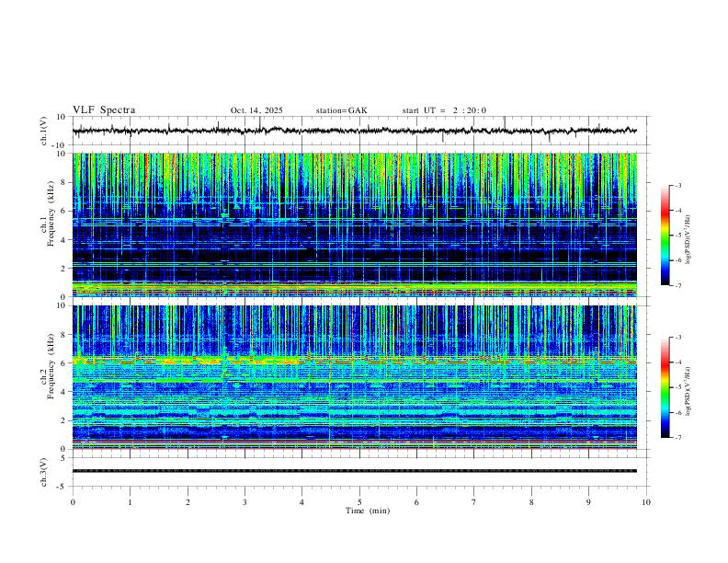
Task: Click the ch.2 frequency tick label "2"
Action: click(64, 420)
